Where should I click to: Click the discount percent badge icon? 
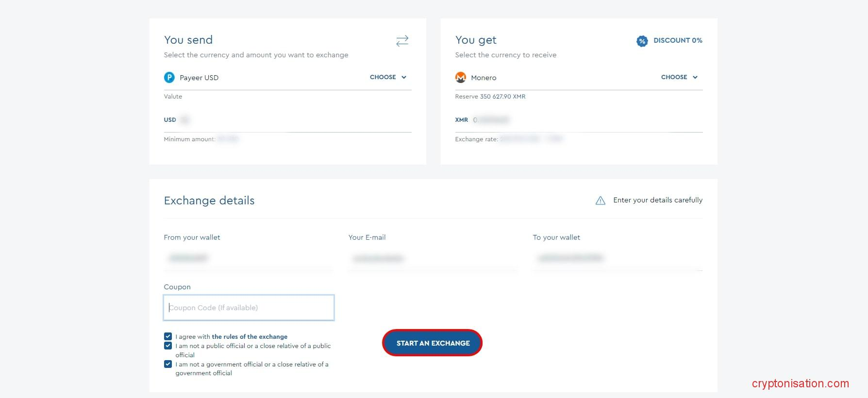(642, 41)
